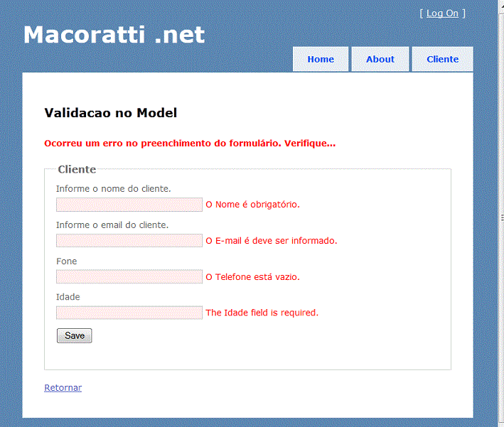Image resolution: width=504 pixels, height=427 pixels.
Task: Focus the Fone input field
Action: tap(129, 276)
